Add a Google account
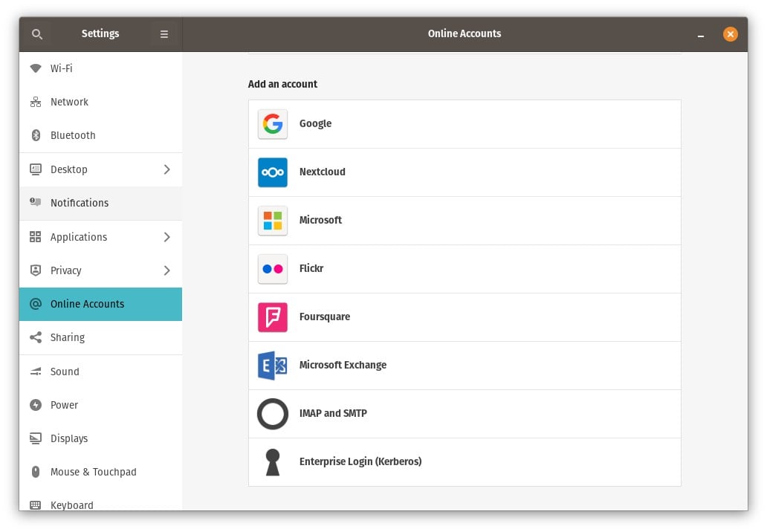Screen dimensions: 767x532 point(465,124)
